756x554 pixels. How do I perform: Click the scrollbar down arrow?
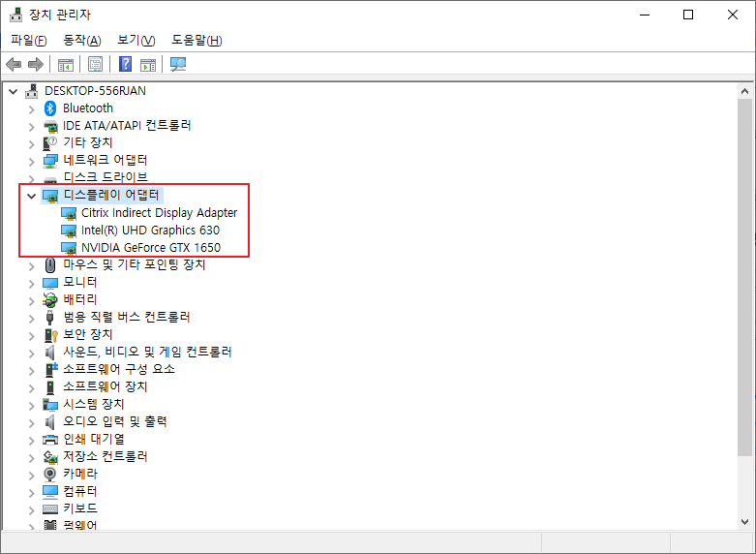point(745,522)
